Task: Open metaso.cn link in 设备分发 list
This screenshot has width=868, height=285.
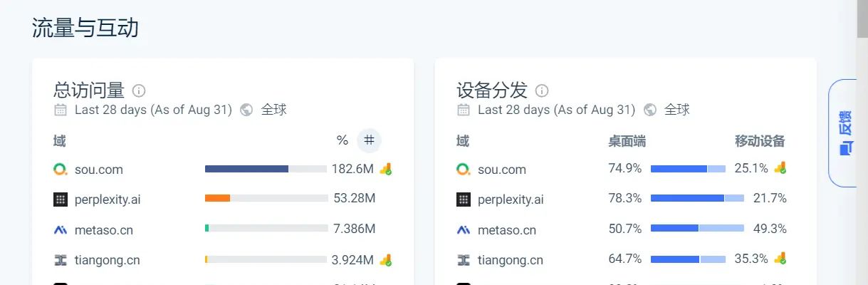Action: pos(506,230)
